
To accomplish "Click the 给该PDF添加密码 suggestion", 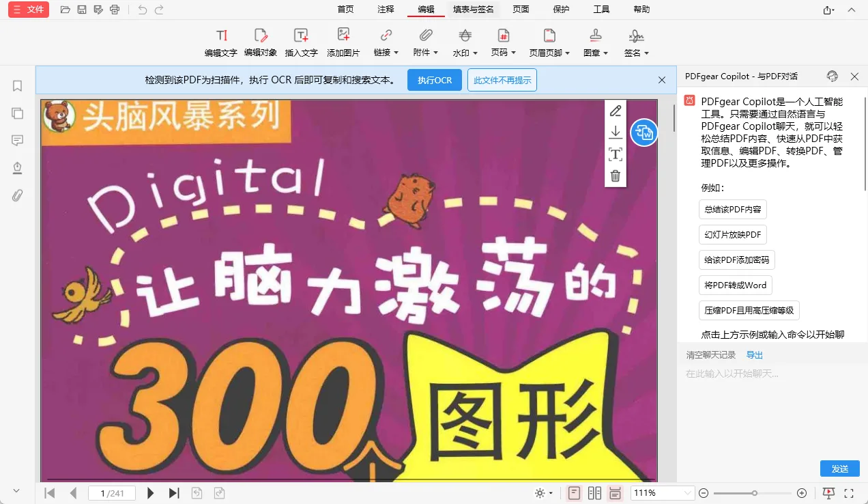I will point(737,260).
